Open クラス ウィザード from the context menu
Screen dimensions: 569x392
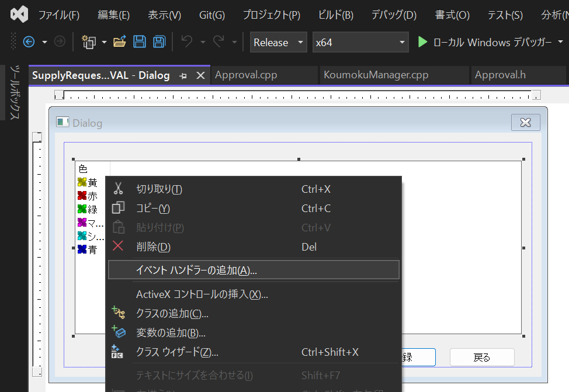click(x=177, y=352)
